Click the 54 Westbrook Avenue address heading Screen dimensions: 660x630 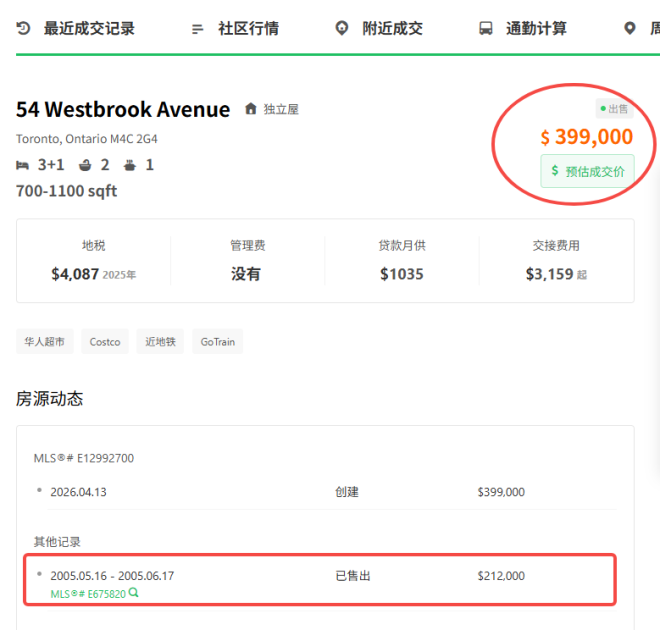(x=123, y=109)
